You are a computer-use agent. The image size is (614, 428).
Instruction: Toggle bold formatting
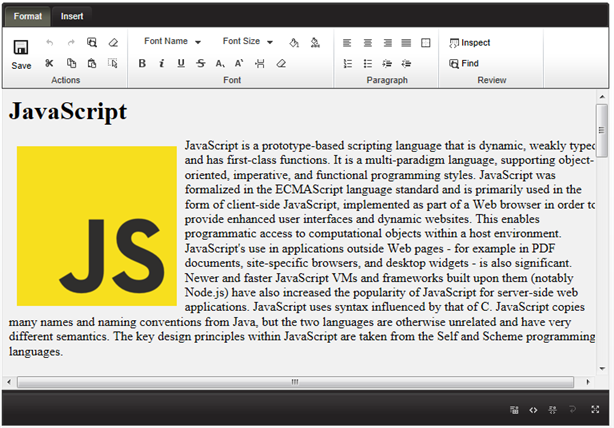point(142,63)
